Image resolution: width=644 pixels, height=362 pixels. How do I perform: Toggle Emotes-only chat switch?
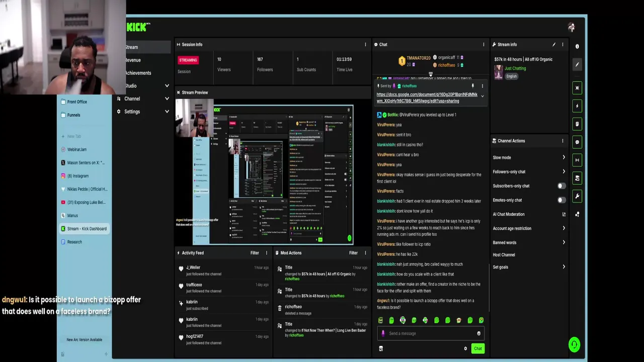click(561, 200)
